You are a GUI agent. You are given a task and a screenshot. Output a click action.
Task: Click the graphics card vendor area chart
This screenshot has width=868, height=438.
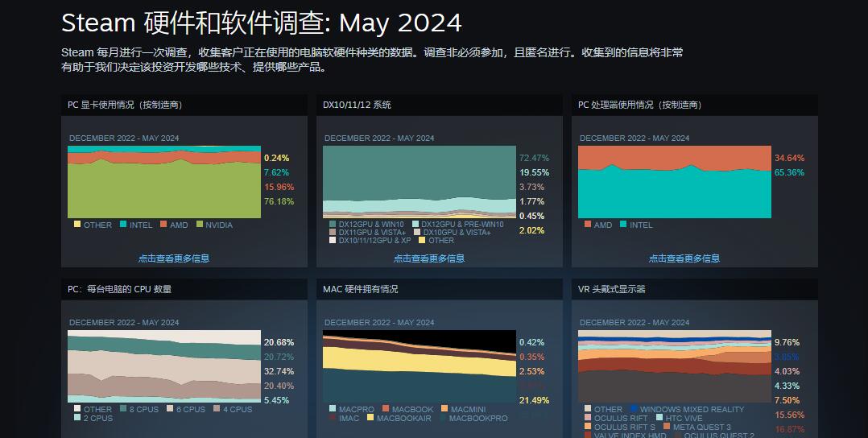tap(164, 182)
